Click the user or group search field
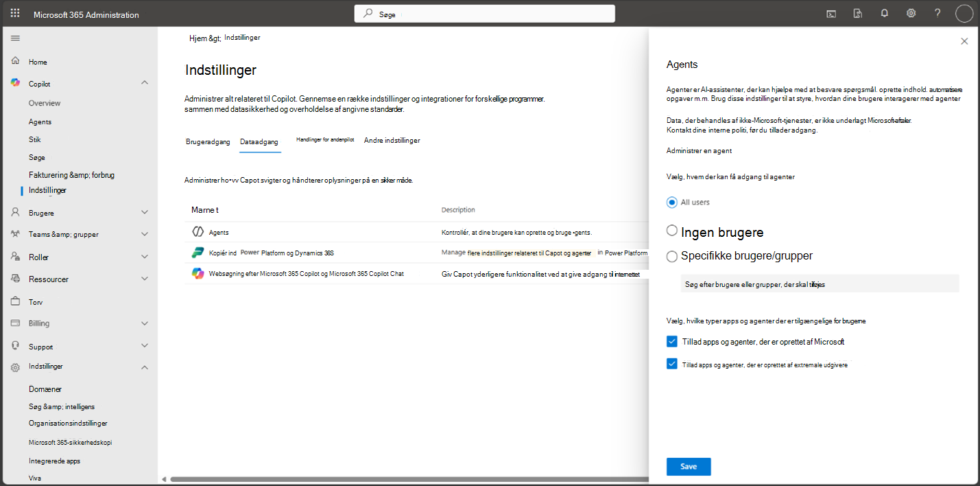The height and width of the screenshot is (486, 980). click(x=820, y=283)
